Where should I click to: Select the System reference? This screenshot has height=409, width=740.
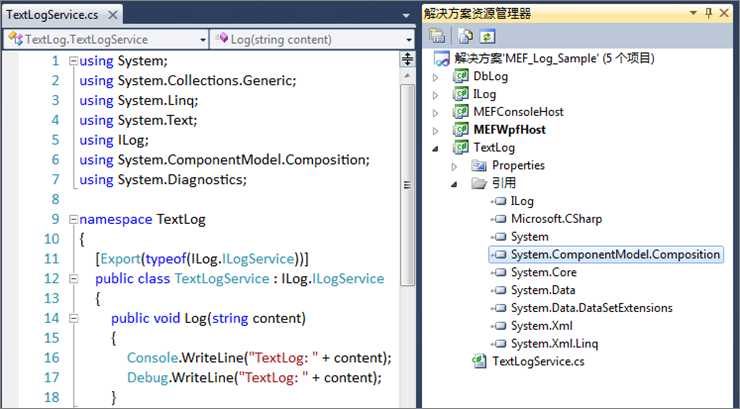[530, 237]
